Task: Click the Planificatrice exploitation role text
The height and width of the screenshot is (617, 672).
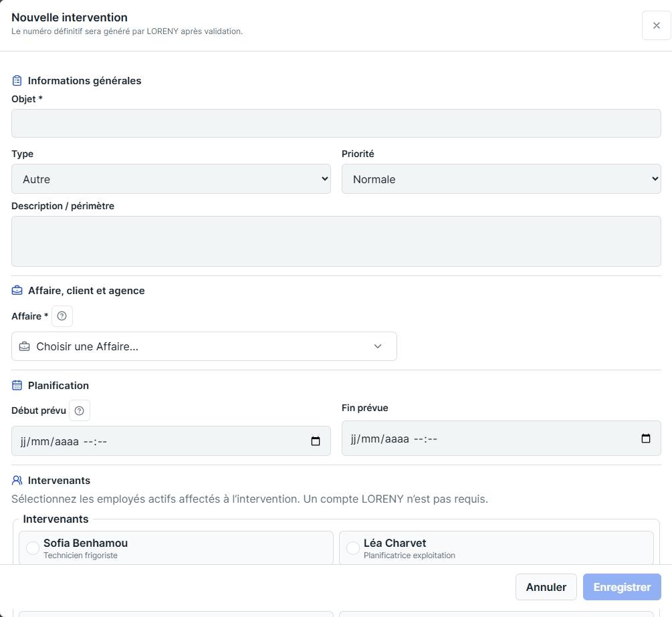Action: coord(409,556)
